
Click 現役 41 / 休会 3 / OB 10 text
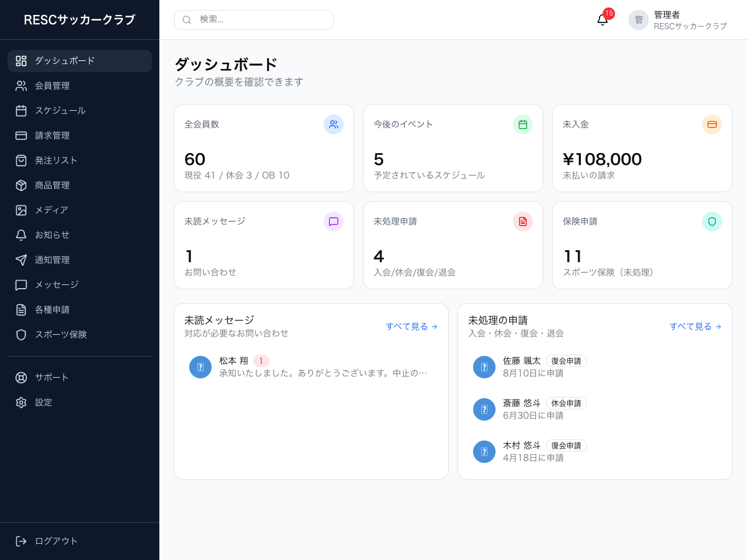click(x=237, y=175)
